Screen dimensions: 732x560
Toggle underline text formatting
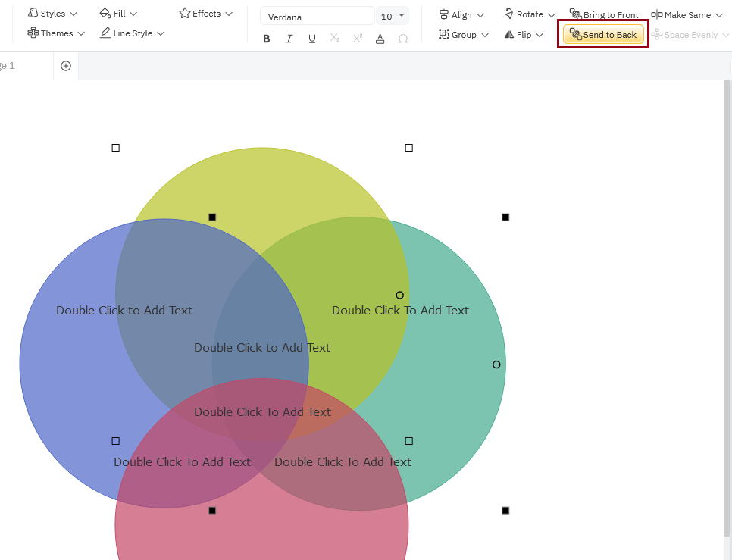tap(312, 38)
